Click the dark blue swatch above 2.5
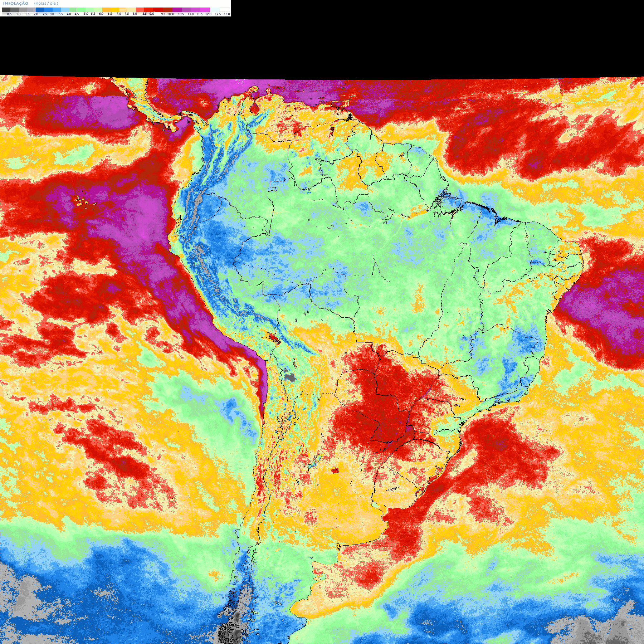 point(40,10)
